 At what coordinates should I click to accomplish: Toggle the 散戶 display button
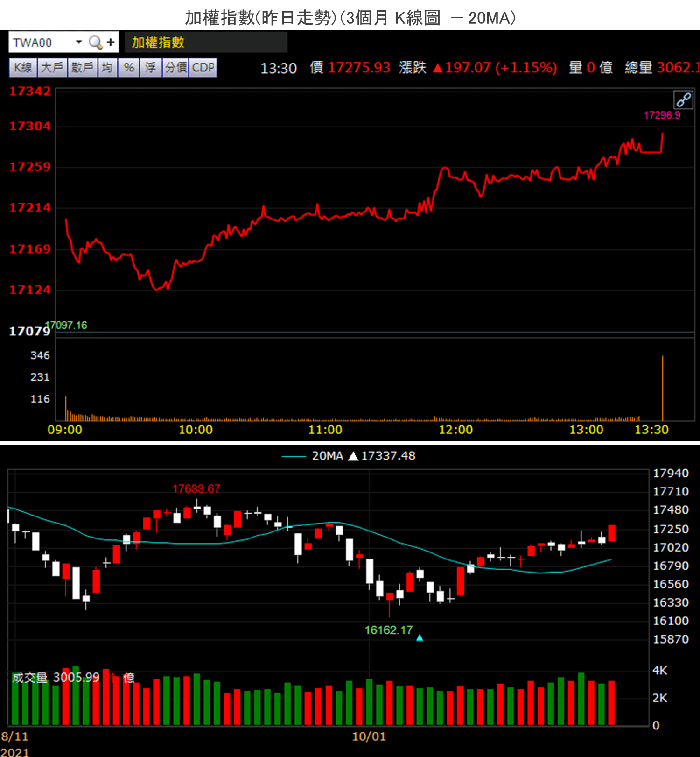pyautogui.click(x=82, y=68)
